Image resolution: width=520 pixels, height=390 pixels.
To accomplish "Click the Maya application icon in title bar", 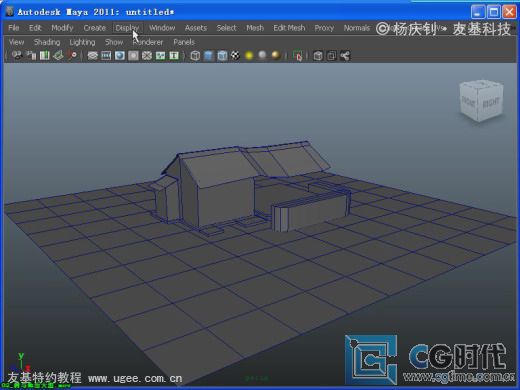I will [x=9, y=12].
